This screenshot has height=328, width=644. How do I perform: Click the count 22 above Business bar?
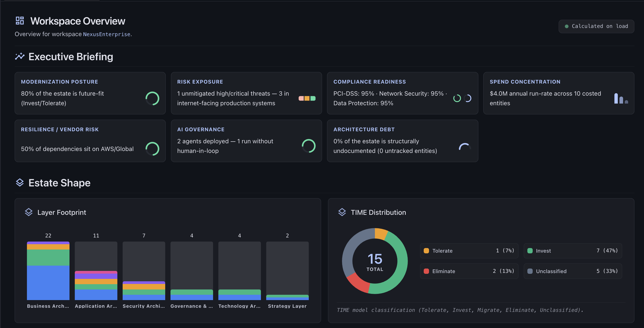tap(48, 236)
